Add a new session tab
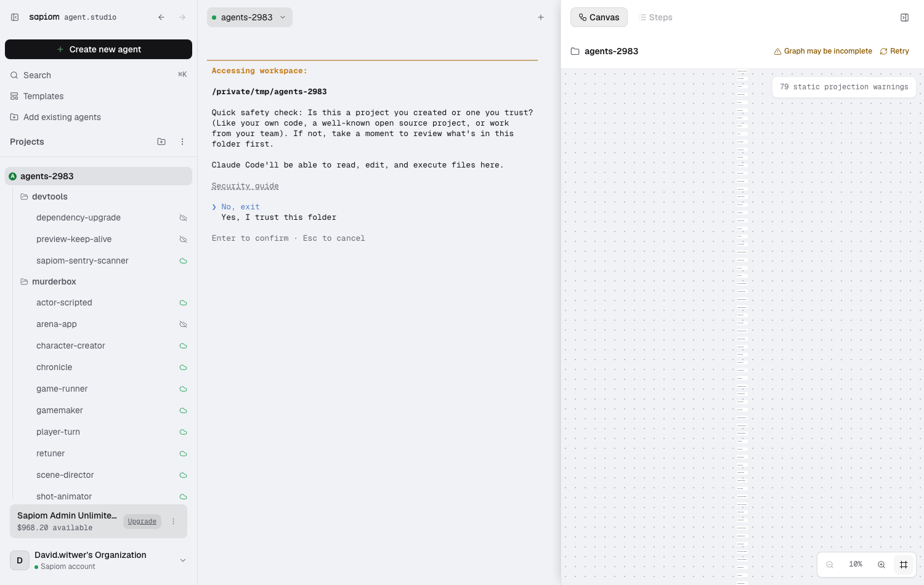924x585 pixels. (x=541, y=17)
